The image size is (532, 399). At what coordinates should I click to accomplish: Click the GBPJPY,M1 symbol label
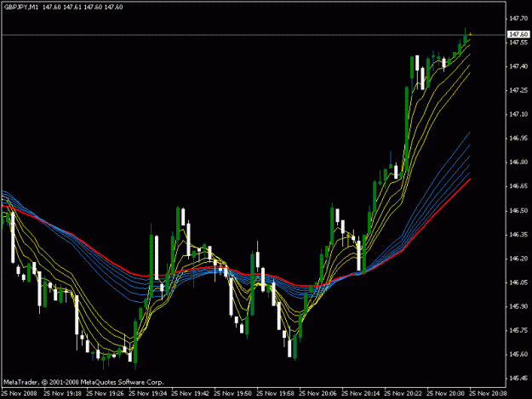pyautogui.click(x=20, y=7)
